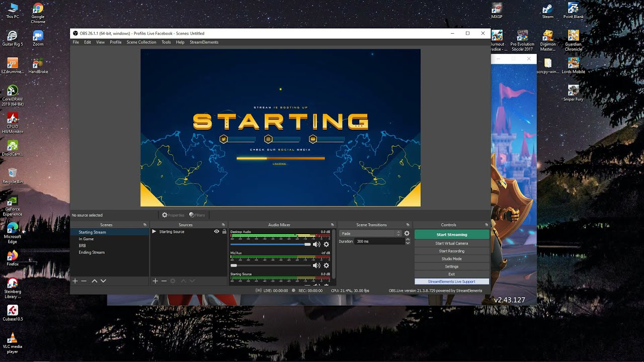644x362 pixels.
Task: Open the Tools menu
Action: [x=166, y=42]
